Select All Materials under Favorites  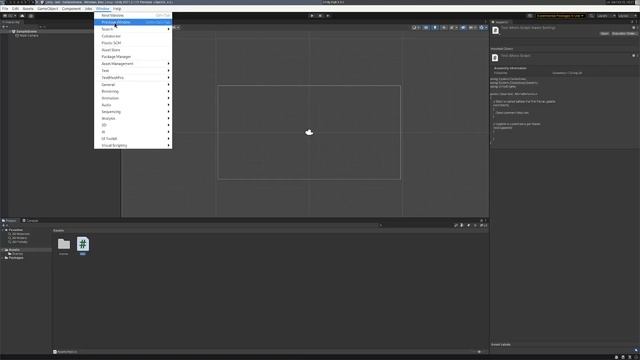pyautogui.click(x=21, y=234)
